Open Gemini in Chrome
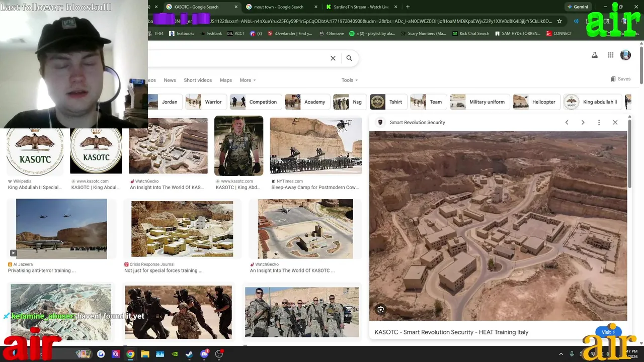Screen dimensions: 644x362 (578, 7)
